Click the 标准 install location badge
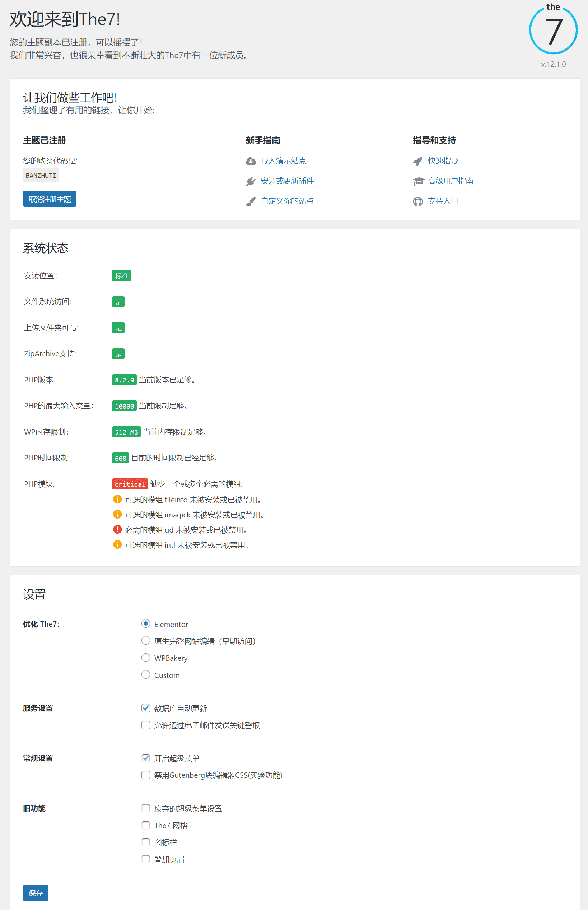The width and height of the screenshot is (588, 910). click(x=121, y=276)
